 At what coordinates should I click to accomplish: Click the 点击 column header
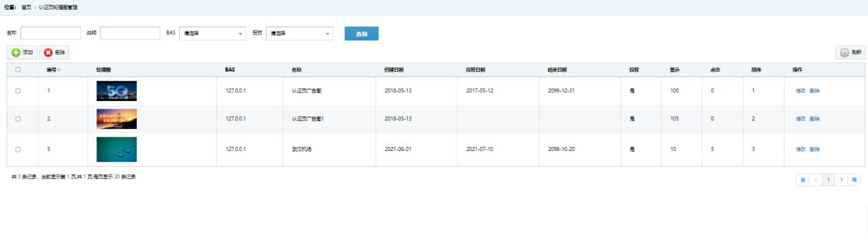715,70
